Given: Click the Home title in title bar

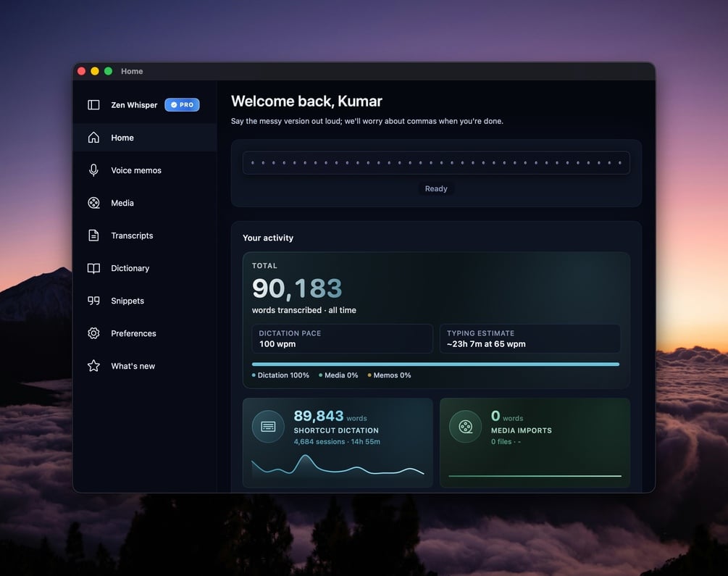Looking at the screenshot, I should tap(132, 71).
